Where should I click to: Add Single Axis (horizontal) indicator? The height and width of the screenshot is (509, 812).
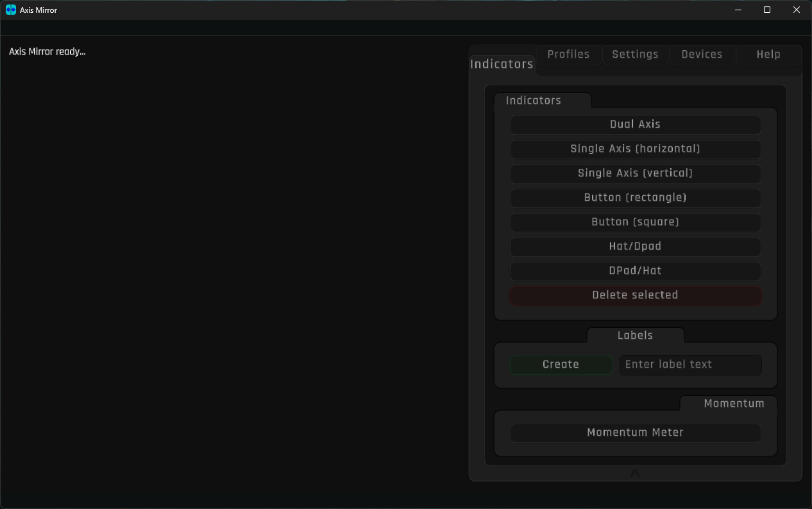(x=635, y=149)
